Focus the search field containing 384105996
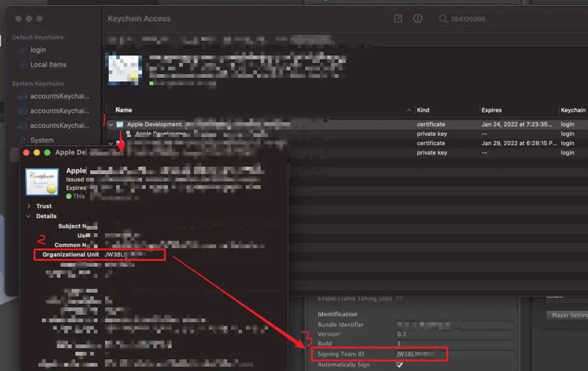Screen dimensions: 588x371 pos(512,19)
